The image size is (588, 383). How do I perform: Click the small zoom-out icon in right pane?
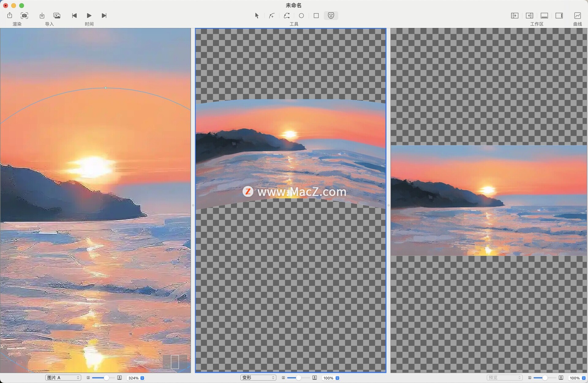pos(530,378)
